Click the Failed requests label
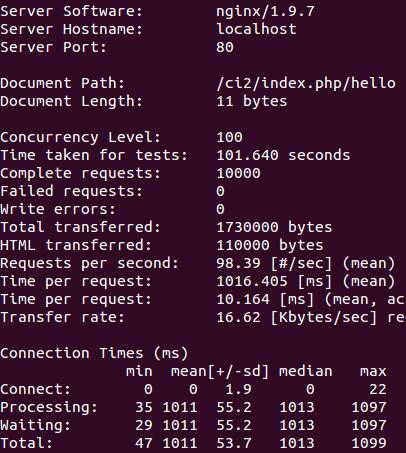Viewport: 406px width, 453px height. (71, 191)
